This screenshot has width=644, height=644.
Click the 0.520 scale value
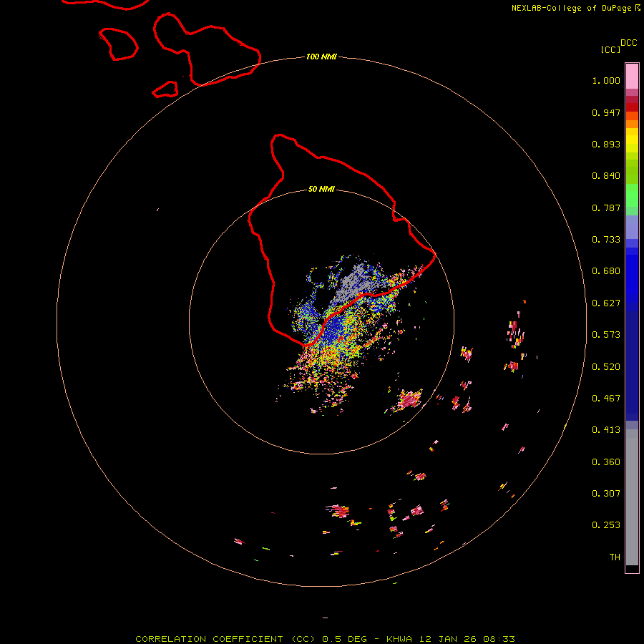click(606, 367)
